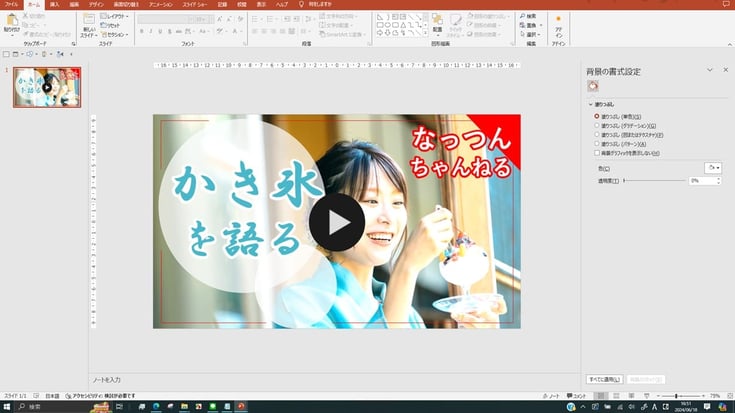Screen dimensions: 735x413
Task: Click the accessibility check status bar entry
Action: (x=100, y=396)
